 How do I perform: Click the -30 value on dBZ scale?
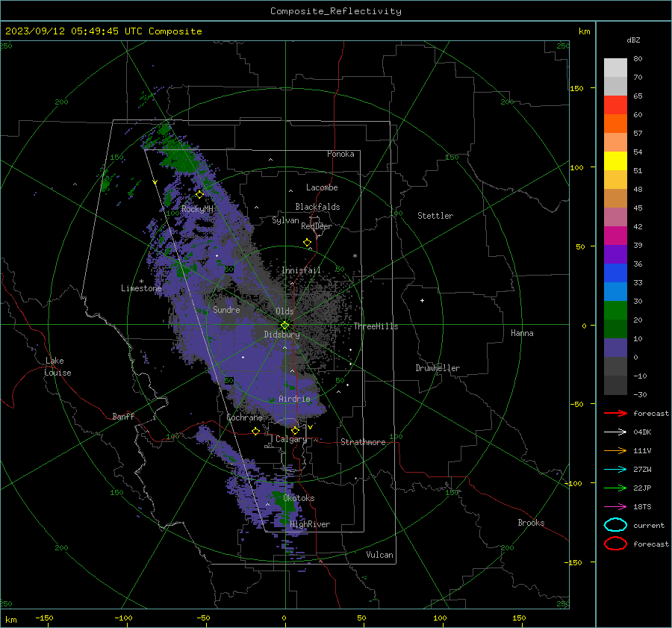click(x=640, y=394)
